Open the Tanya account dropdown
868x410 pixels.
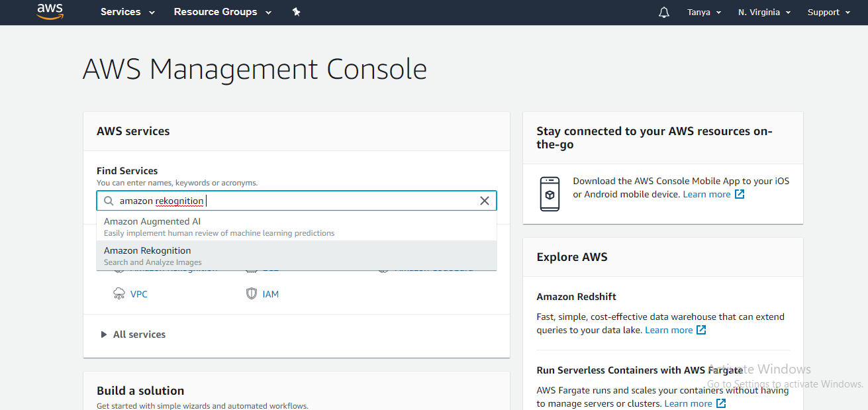pos(704,13)
